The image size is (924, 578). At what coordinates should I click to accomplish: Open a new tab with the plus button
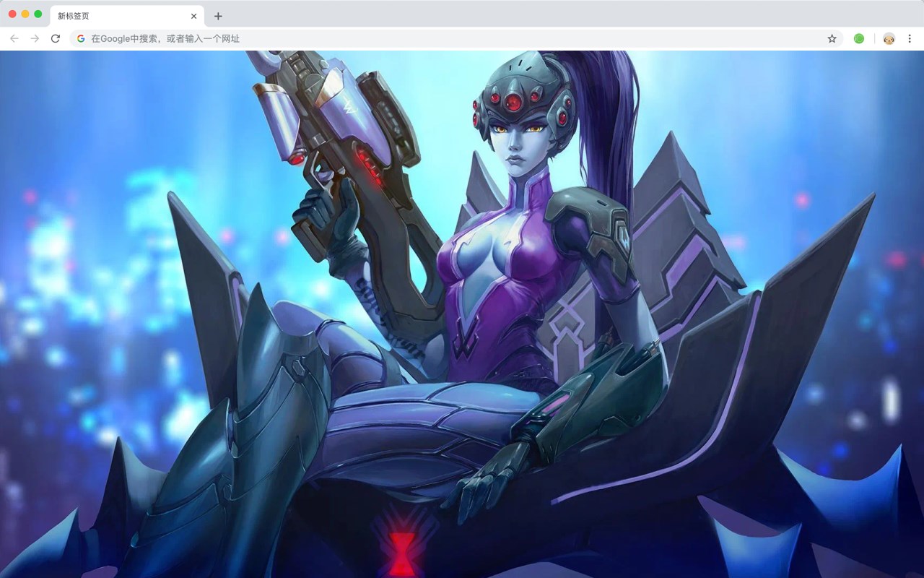click(218, 16)
